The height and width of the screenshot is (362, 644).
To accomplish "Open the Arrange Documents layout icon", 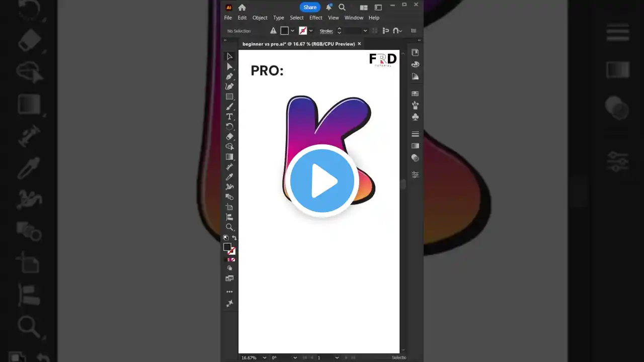I will tap(364, 8).
